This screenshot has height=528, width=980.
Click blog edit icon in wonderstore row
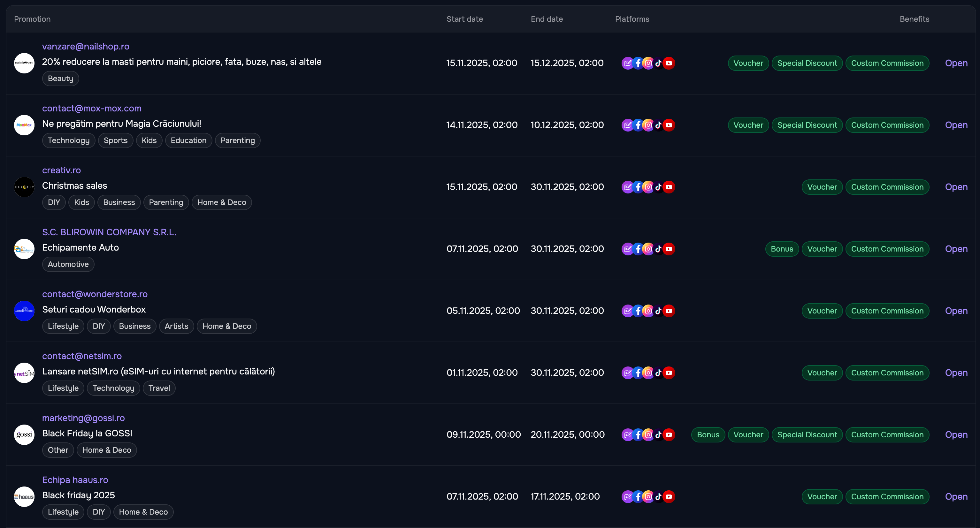point(627,311)
